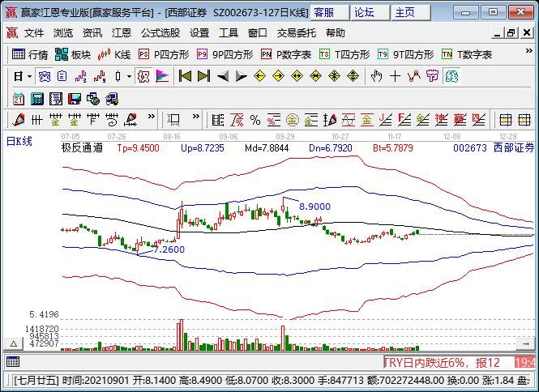Click the 论坛 button in title bar
539x392 pixels.
(370, 13)
